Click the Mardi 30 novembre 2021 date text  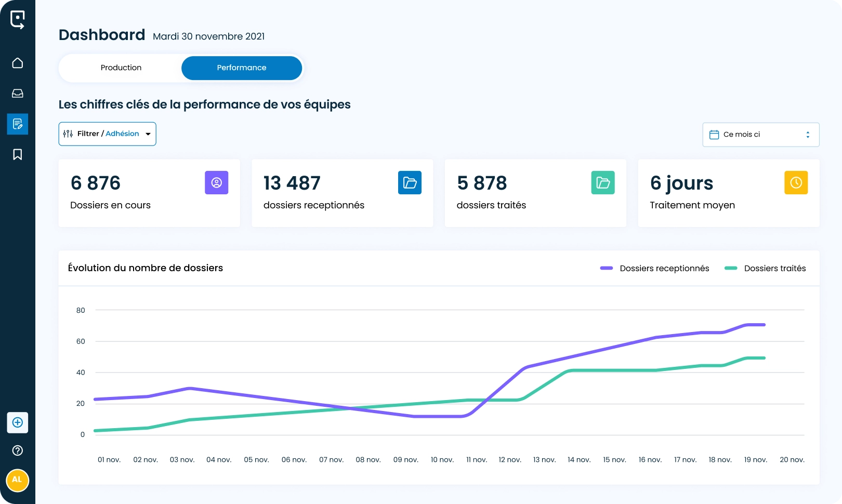click(209, 36)
